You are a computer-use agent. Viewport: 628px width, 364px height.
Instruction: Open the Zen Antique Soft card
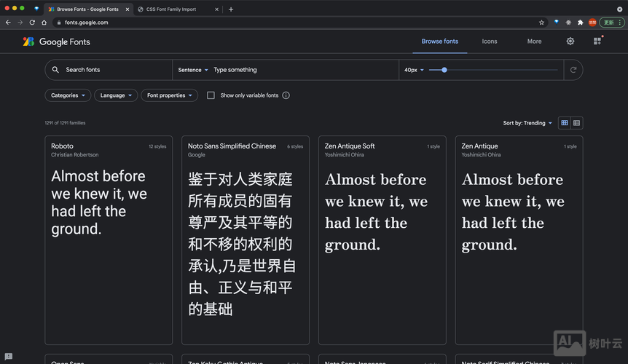pos(382,240)
